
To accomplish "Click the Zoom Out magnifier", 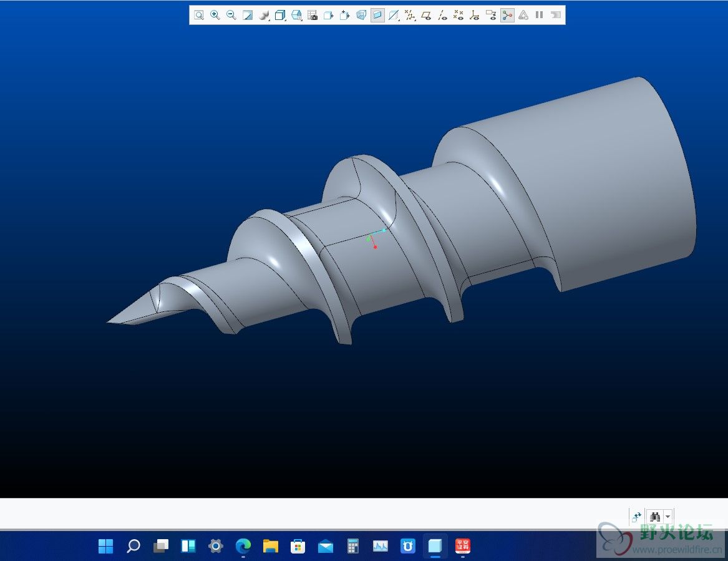I will (231, 16).
